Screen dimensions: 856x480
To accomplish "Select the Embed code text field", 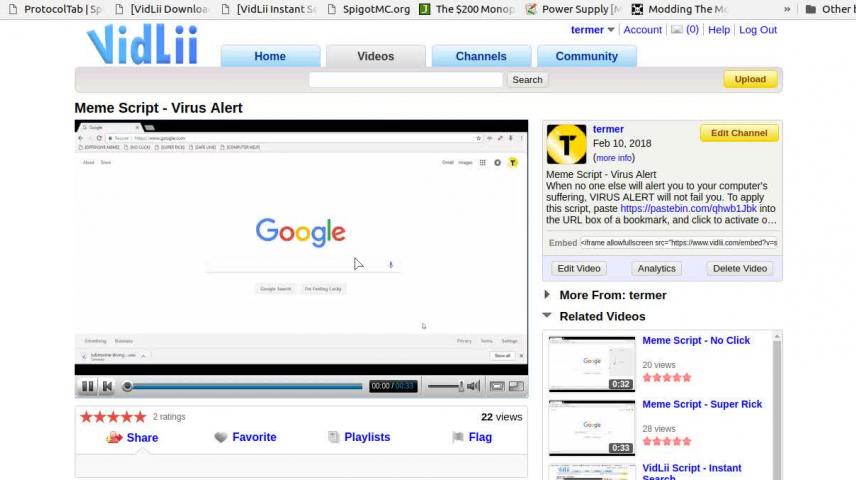I will pyautogui.click(x=679, y=242).
